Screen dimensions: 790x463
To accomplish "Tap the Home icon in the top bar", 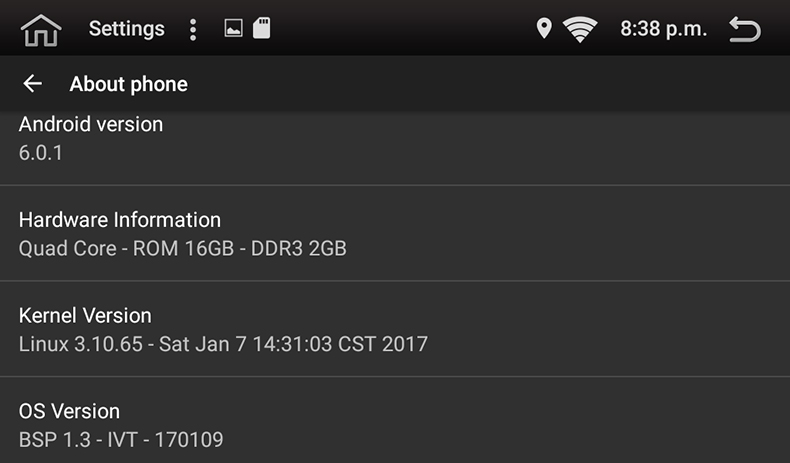I will (x=40, y=30).
